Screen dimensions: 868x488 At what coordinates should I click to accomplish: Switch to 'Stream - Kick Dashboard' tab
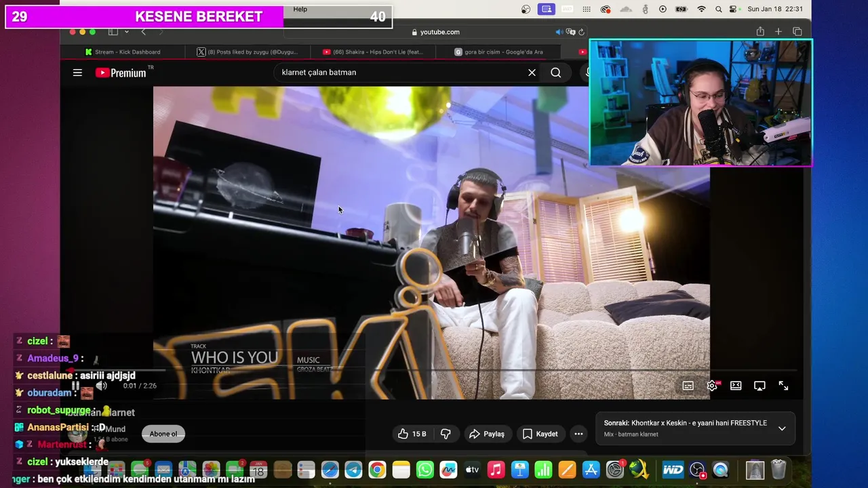point(123,52)
